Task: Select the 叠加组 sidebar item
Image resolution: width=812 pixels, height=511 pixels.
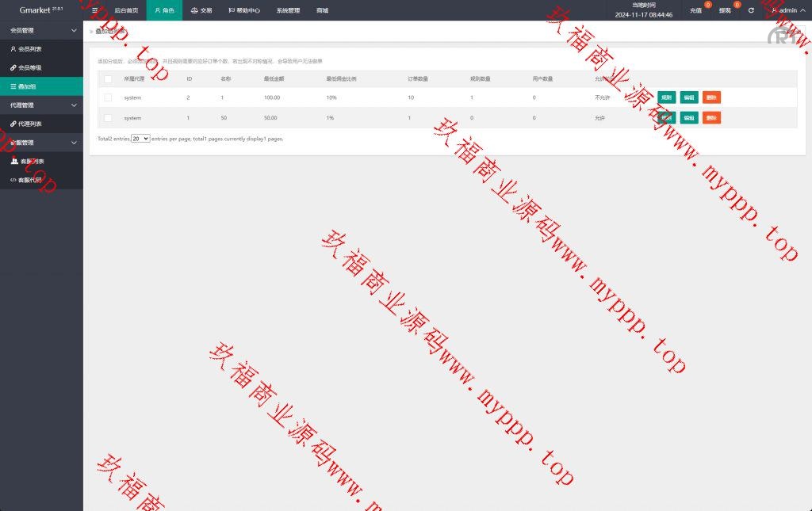Action: point(30,86)
